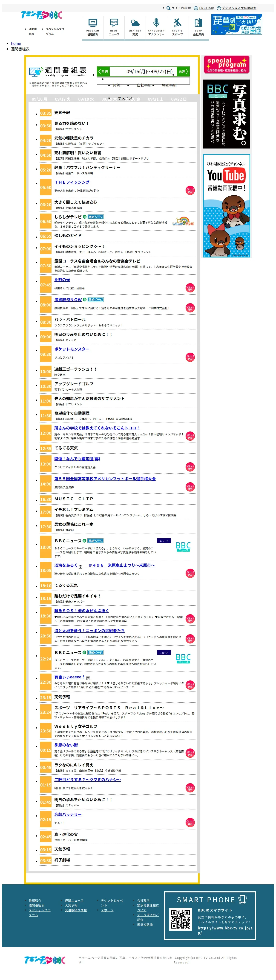Click わくわく見る icon for 二軒目どうする？
The image size is (276, 980).
coord(190,788)
